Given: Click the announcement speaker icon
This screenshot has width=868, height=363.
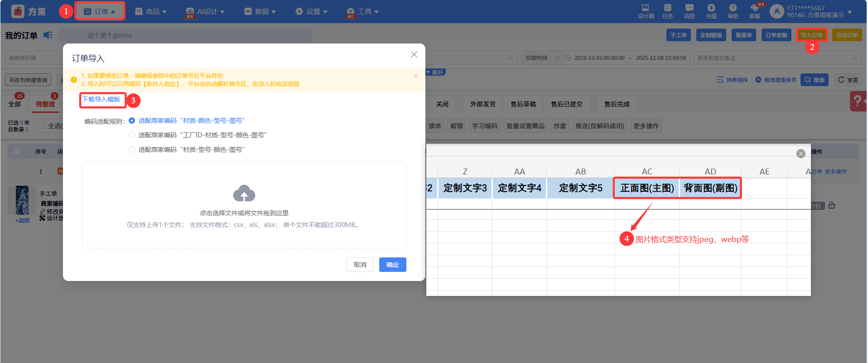Looking at the screenshot, I should click(x=48, y=35).
